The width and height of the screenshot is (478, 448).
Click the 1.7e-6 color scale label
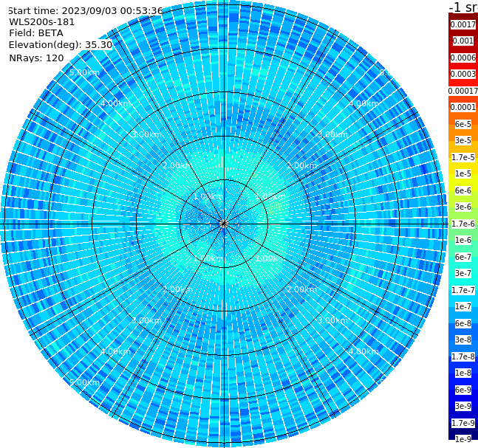tap(463, 224)
